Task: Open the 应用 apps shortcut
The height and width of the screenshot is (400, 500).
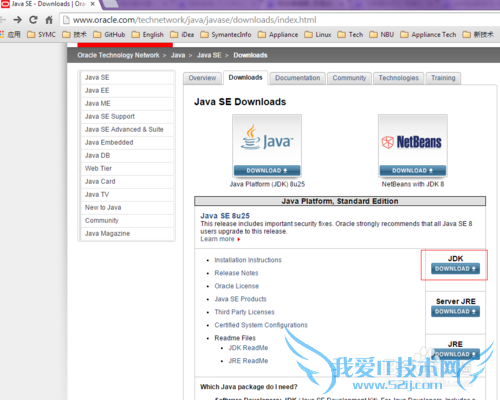Action: (10, 35)
